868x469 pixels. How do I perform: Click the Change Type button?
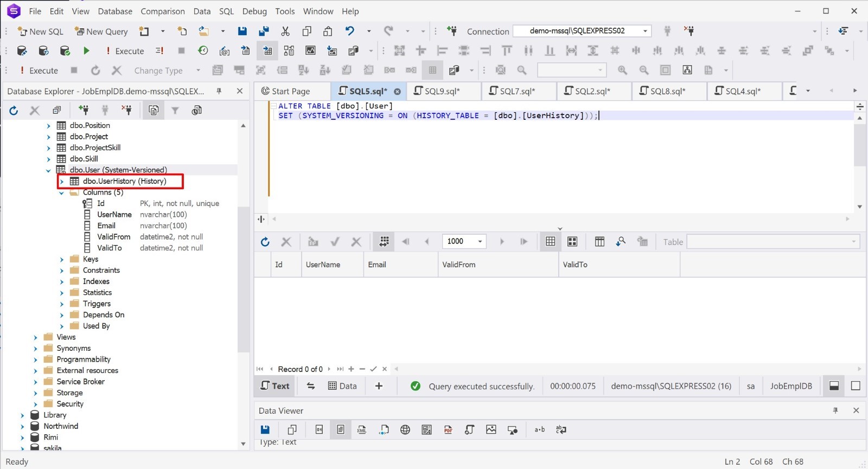pyautogui.click(x=158, y=70)
